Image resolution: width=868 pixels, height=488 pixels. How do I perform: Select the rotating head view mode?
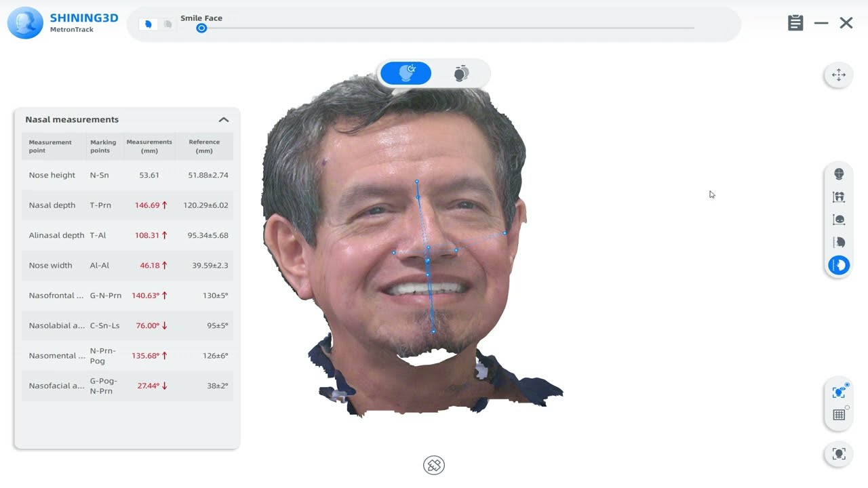[406, 73]
